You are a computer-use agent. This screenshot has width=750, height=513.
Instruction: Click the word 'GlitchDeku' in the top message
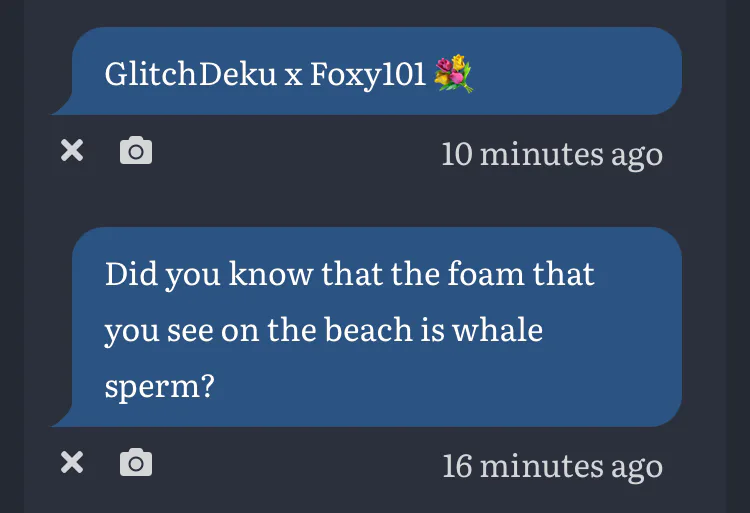(x=191, y=74)
